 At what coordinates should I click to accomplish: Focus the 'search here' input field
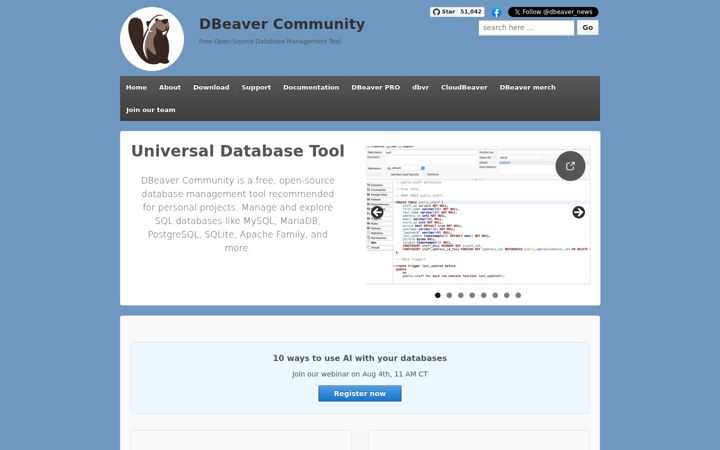pyautogui.click(x=526, y=28)
